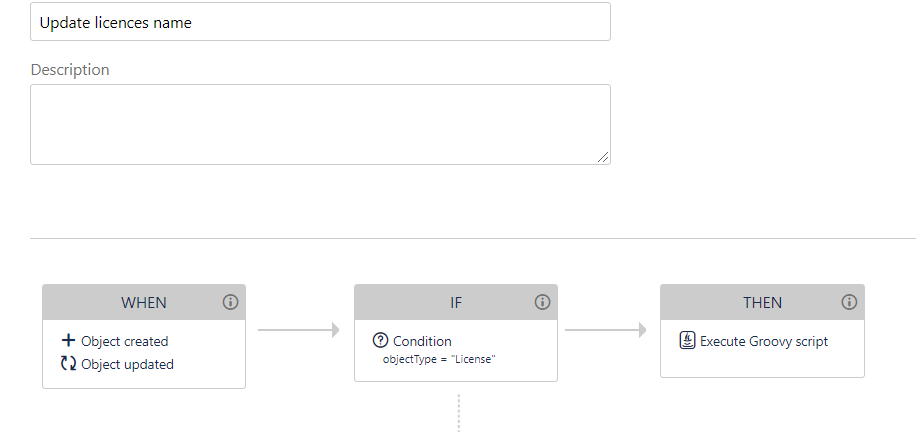The height and width of the screenshot is (432, 916).
Task: Click the IF block info icon
Action: click(542, 302)
